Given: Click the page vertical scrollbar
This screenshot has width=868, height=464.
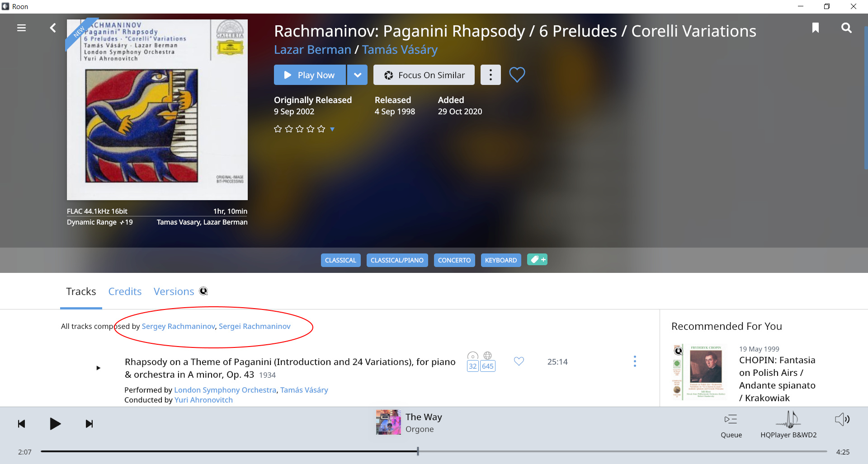Looking at the screenshot, I should point(866,97).
